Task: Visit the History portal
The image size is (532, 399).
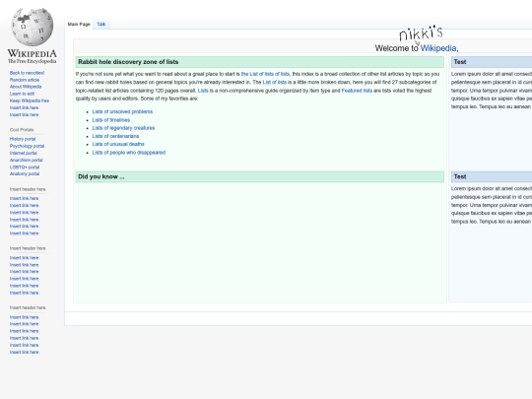Action: tap(23, 139)
